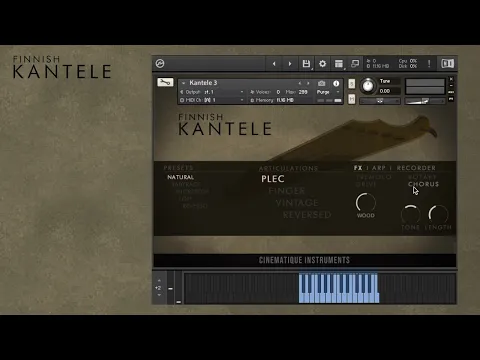
Task: Click the Max voices 200 value
Action: click(x=303, y=92)
